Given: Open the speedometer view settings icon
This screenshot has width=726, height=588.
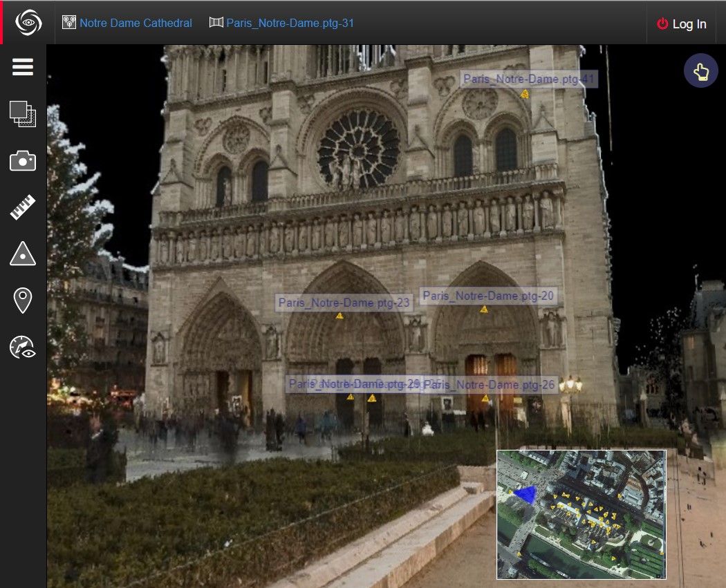Looking at the screenshot, I should (23, 347).
